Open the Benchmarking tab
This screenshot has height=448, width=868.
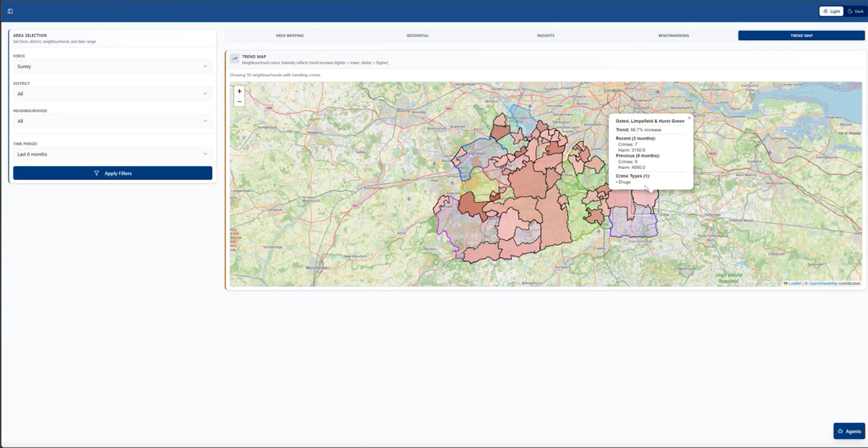pos(673,35)
